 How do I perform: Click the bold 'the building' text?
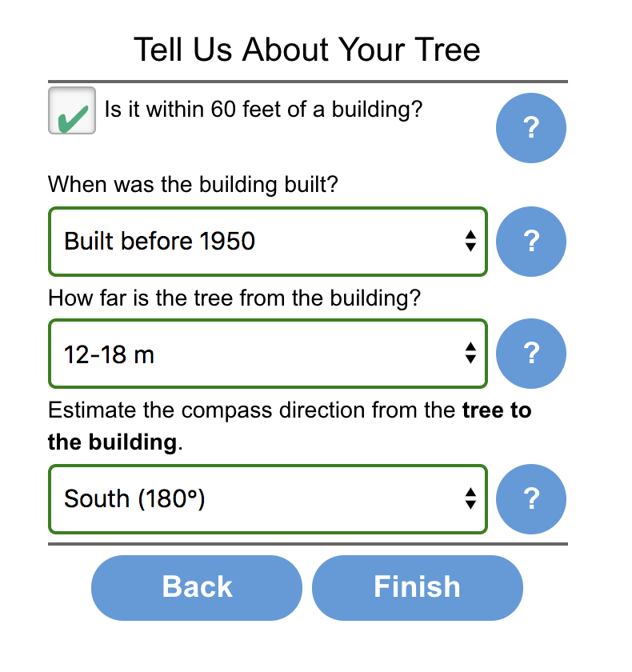coord(112,442)
